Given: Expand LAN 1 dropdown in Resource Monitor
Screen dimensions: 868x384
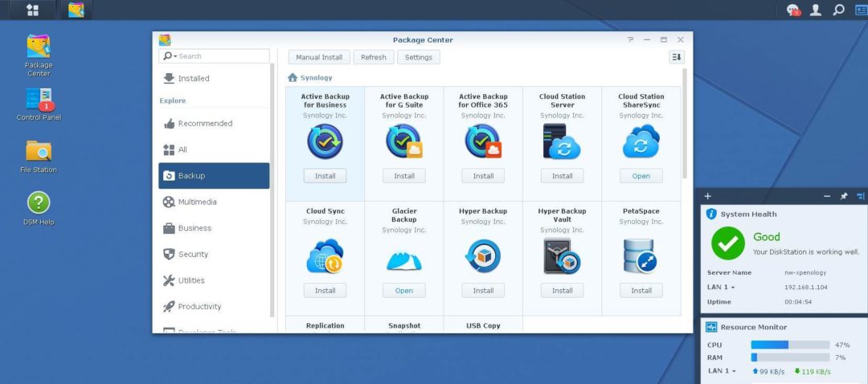Looking at the screenshot, I should pos(734,371).
